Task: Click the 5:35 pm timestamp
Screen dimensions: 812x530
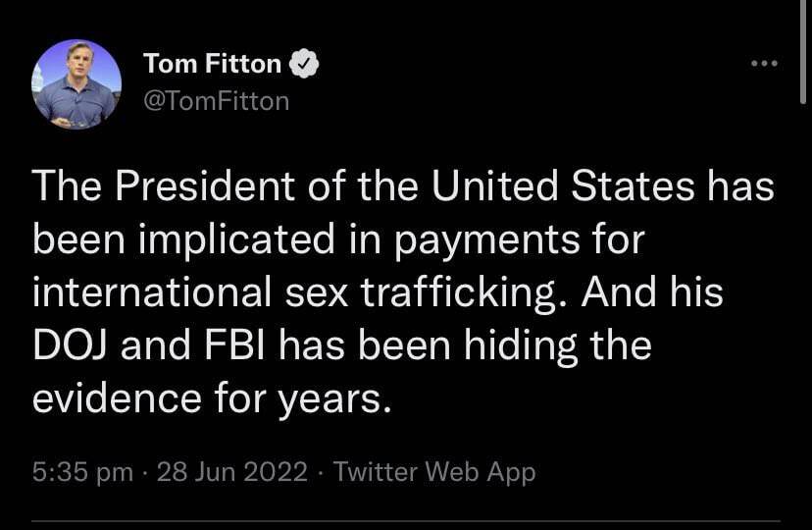Action: tap(82, 472)
